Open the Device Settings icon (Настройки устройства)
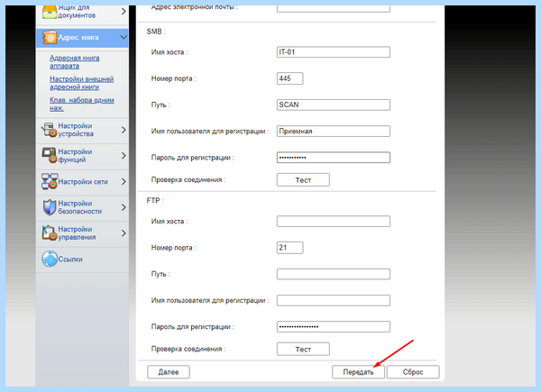Viewport: 541px width, 392px height. [50, 130]
